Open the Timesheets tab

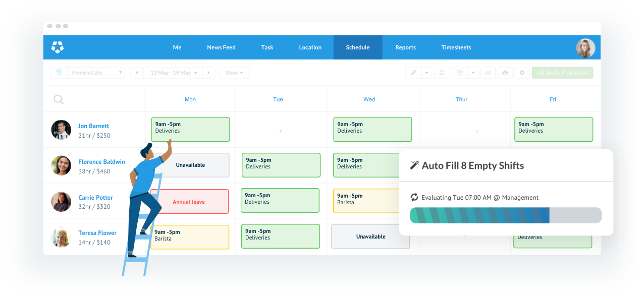coord(456,47)
